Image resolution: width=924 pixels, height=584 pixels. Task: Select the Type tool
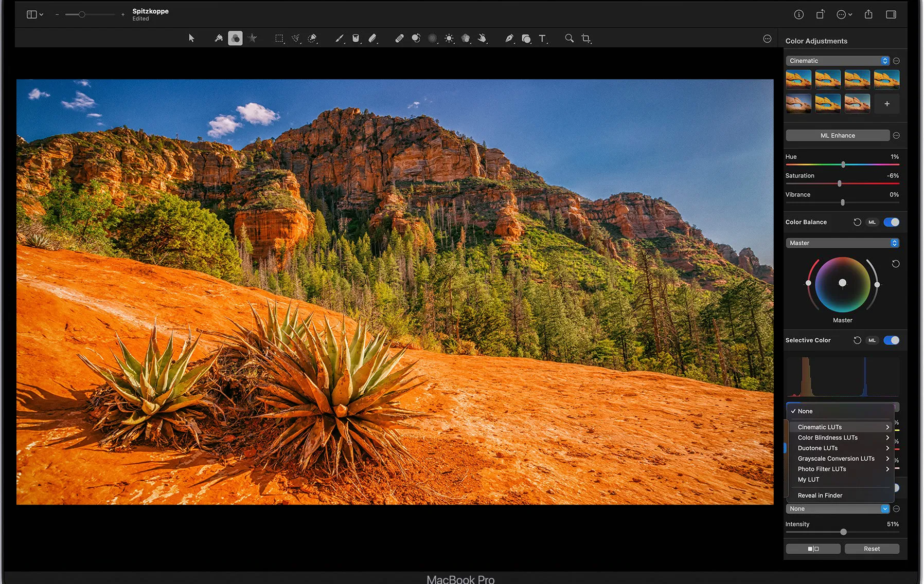click(542, 38)
